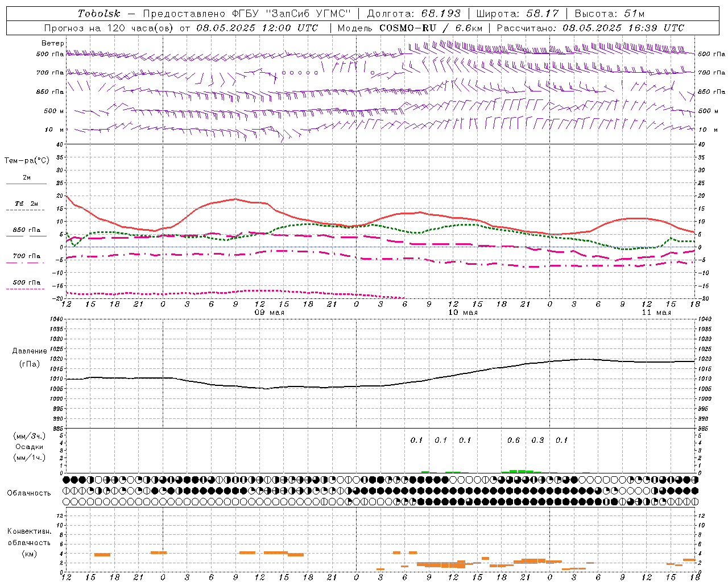This screenshot has width=728, height=582.
Task: Click the Предоставлено ФГБУ "ЗапСиб УГМС" provider text
Action: click(x=247, y=14)
